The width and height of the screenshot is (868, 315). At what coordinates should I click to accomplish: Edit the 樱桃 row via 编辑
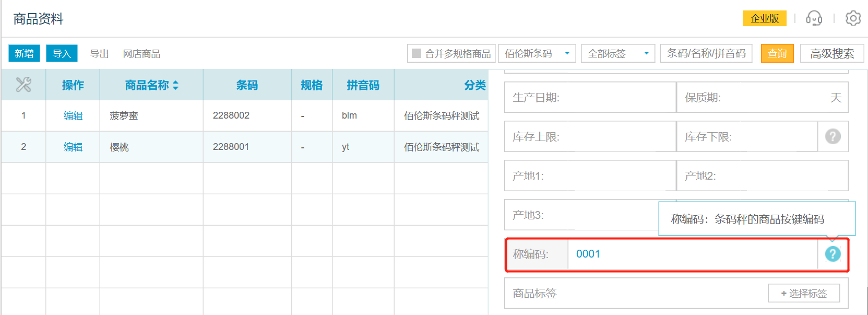(73, 147)
